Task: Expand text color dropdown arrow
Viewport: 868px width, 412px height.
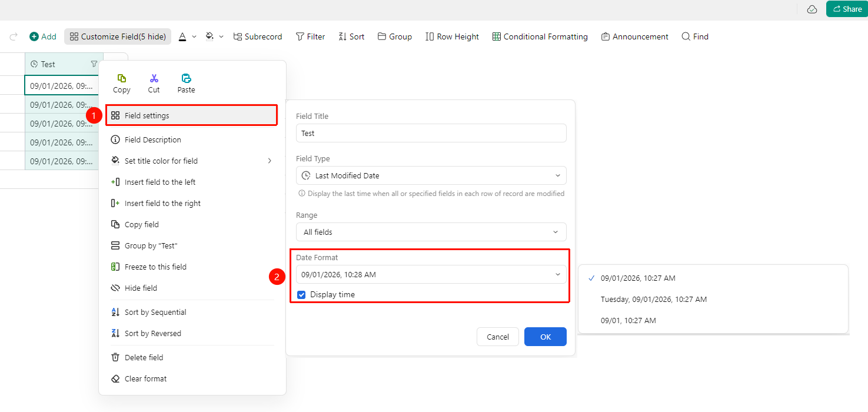Action: click(x=194, y=36)
